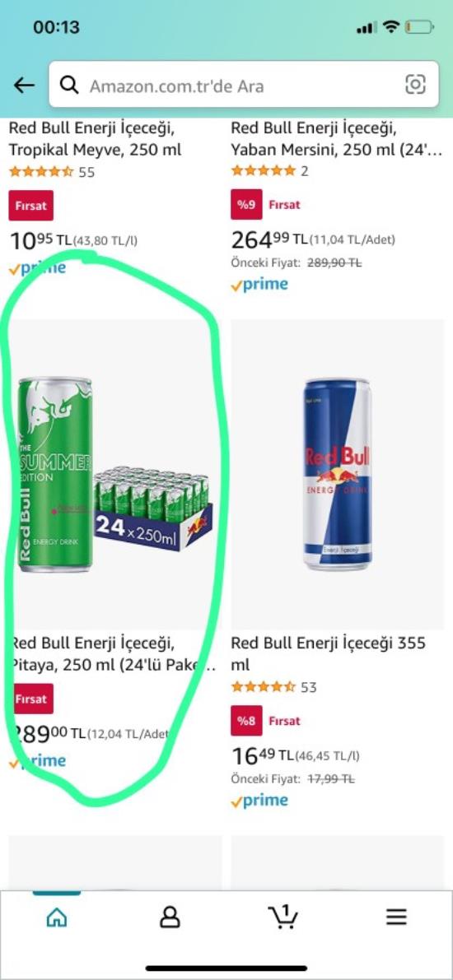
Task: Open Red Bull Tropikal Meyve 250 ml listing
Action: pyautogui.click(x=95, y=139)
